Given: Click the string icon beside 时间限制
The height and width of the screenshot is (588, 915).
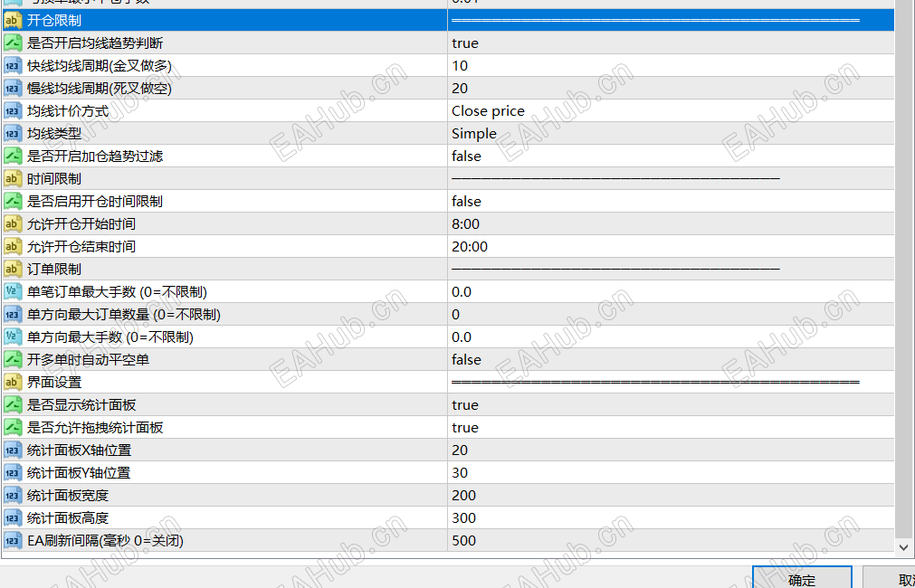Looking at the screenshot, I should pyautogui.click(x=13, y=178).
